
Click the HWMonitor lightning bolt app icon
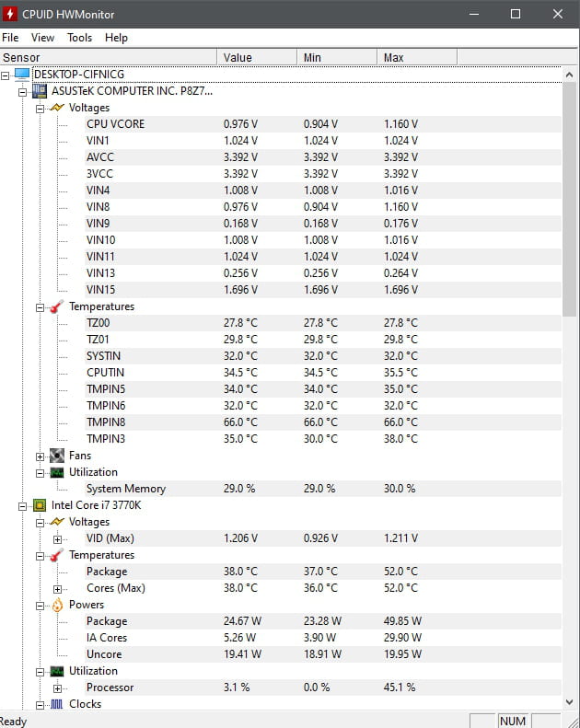pyautogui.click(x=10, y=14)
